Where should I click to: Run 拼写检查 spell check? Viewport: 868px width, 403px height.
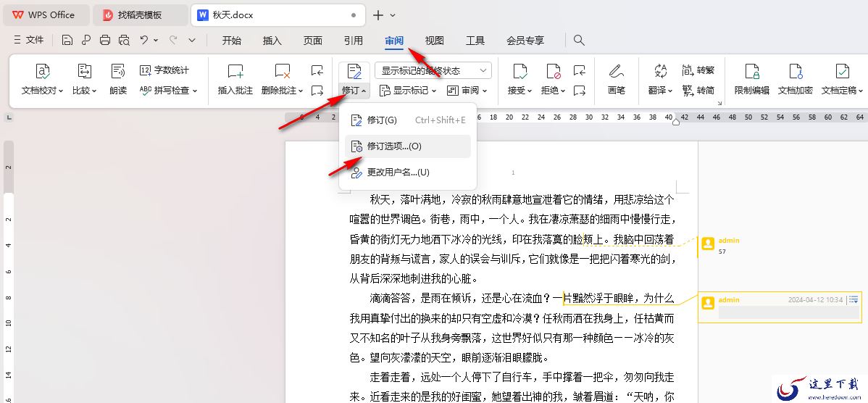pos(168,90)
